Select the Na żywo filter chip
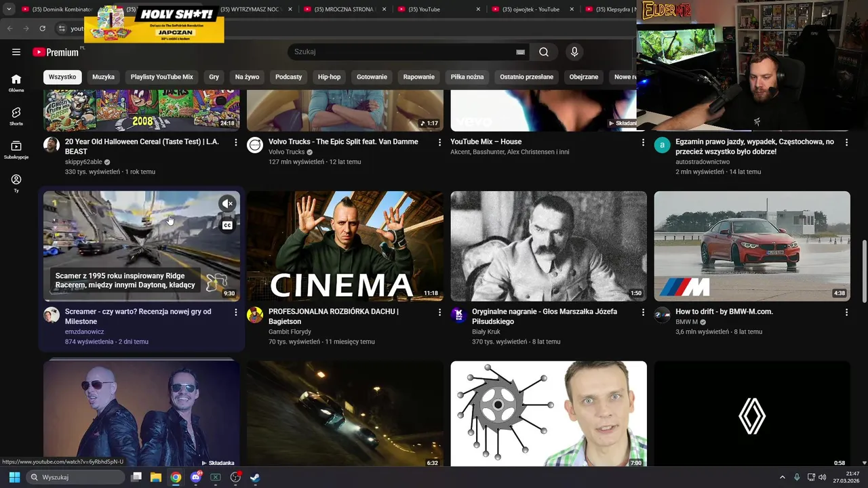 pos(248,77)
